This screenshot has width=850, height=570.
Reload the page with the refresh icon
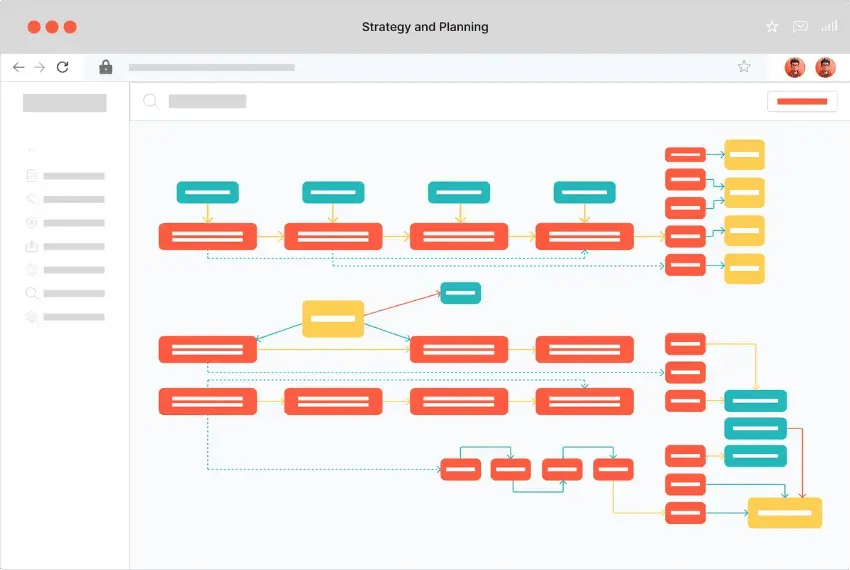point(63,67)
